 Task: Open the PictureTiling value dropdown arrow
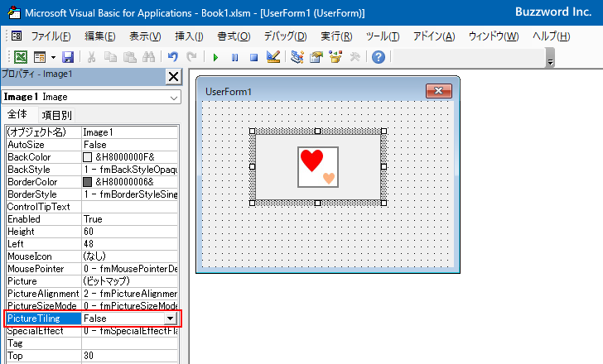click(170, 318)
